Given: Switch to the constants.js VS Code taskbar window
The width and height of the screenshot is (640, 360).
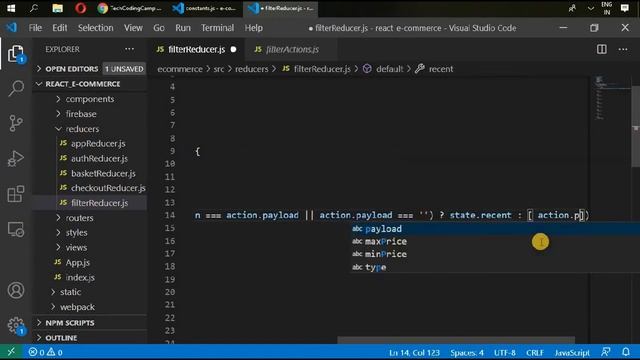Looking at the screenshot, I should [204, 8].
